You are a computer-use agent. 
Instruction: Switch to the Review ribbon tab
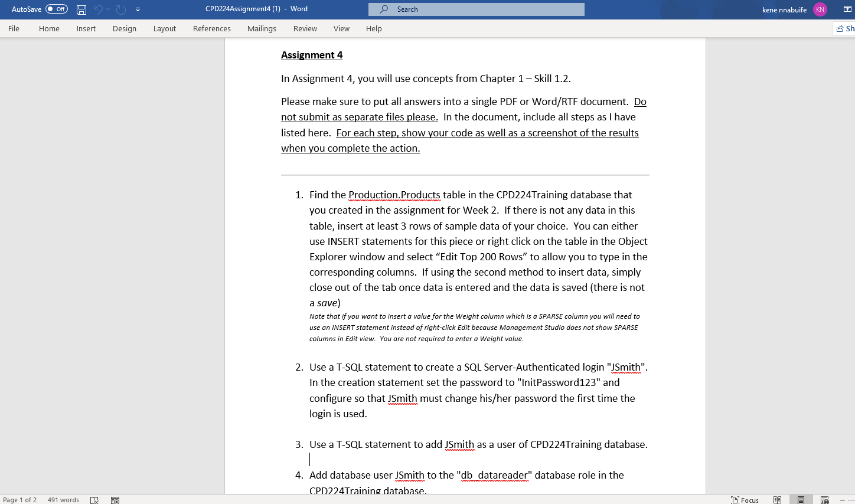(305, 28)
